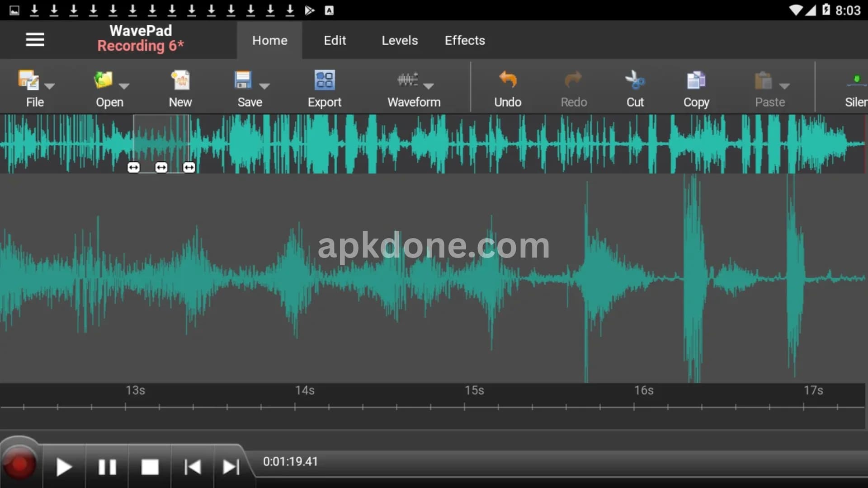This screenshot has height=488, width=868.
Task: Expand the Paste dropdown arrow
Action: pos(785,86)
